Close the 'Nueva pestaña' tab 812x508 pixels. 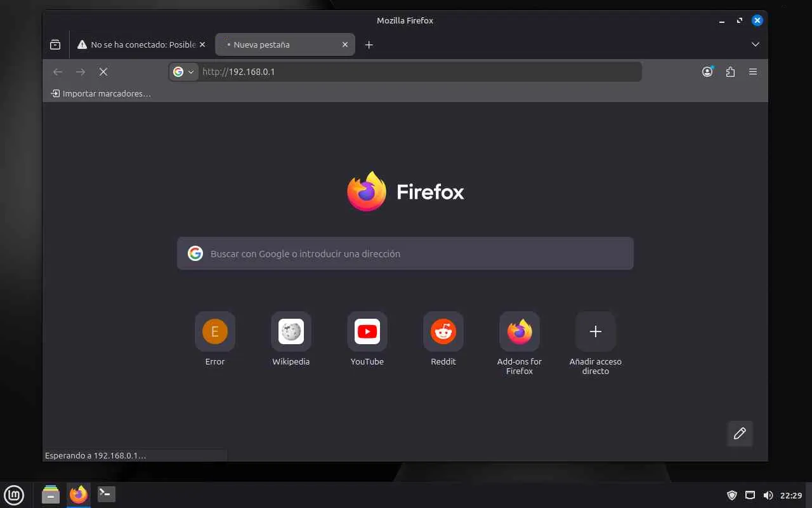[345, 44]
